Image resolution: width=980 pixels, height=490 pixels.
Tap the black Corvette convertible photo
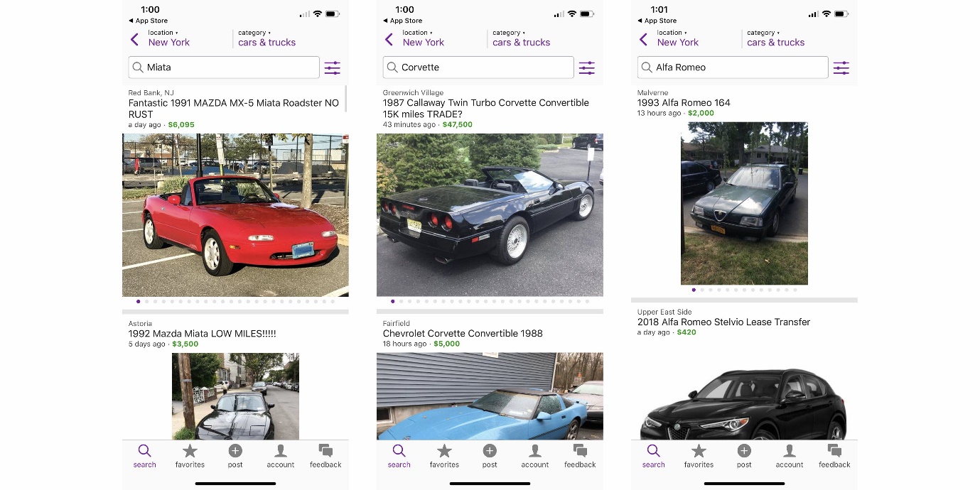(x=490, y=215)
